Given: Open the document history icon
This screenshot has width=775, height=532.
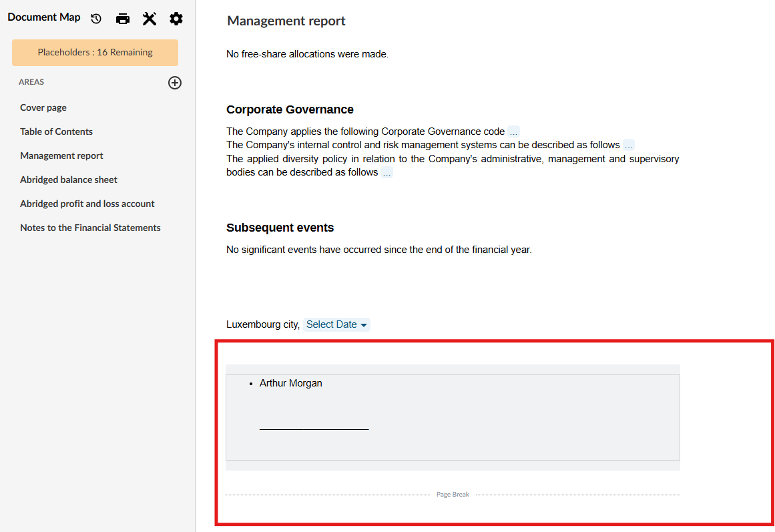Looking at the screenshot, I should pos(96,19).
